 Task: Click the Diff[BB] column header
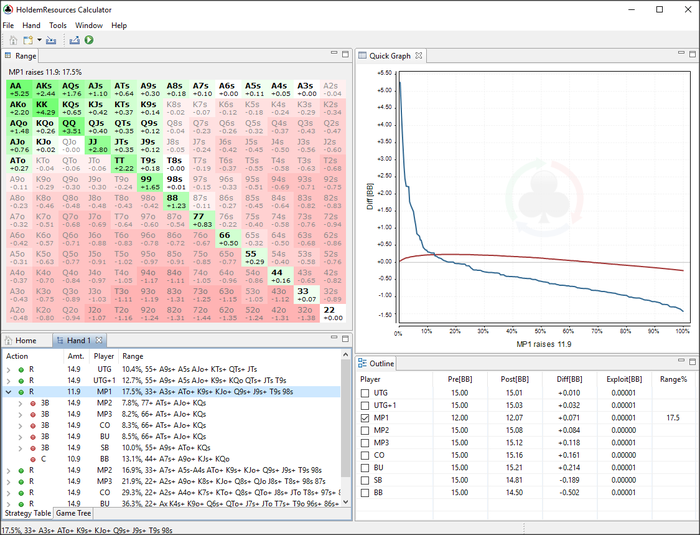pyautogui.click(x=569, y=380)
